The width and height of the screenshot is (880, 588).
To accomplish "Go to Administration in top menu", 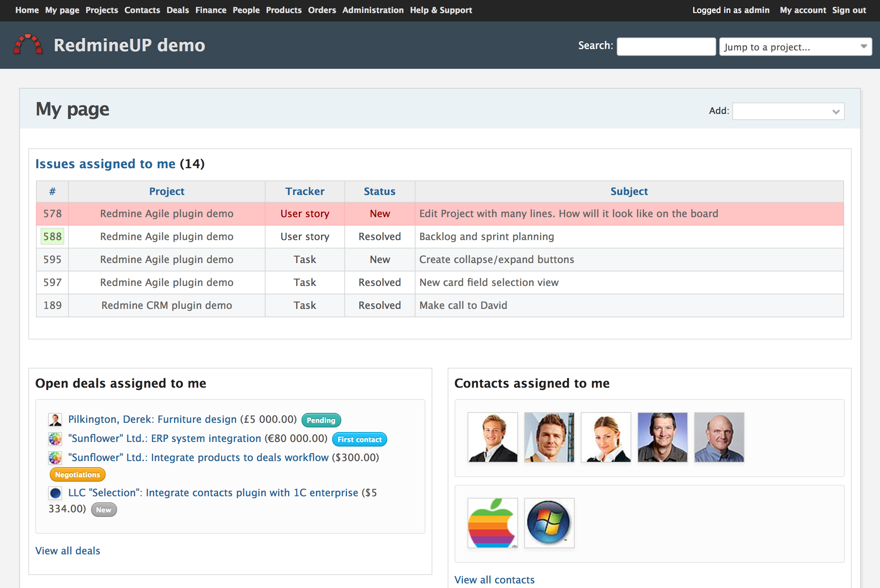I will tap(373, 10).
